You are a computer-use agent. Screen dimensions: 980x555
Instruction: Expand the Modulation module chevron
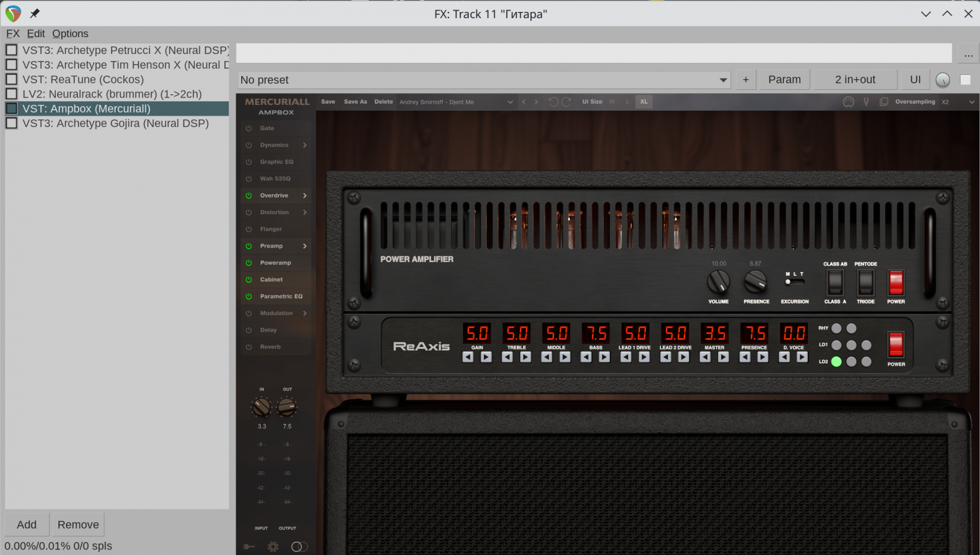tap(305, 313)
